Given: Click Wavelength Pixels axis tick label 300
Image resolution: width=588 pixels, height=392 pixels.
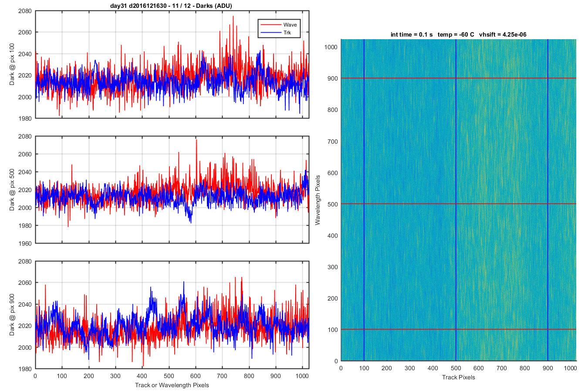Looking at the screenshot, I should (x=333, y=267).
